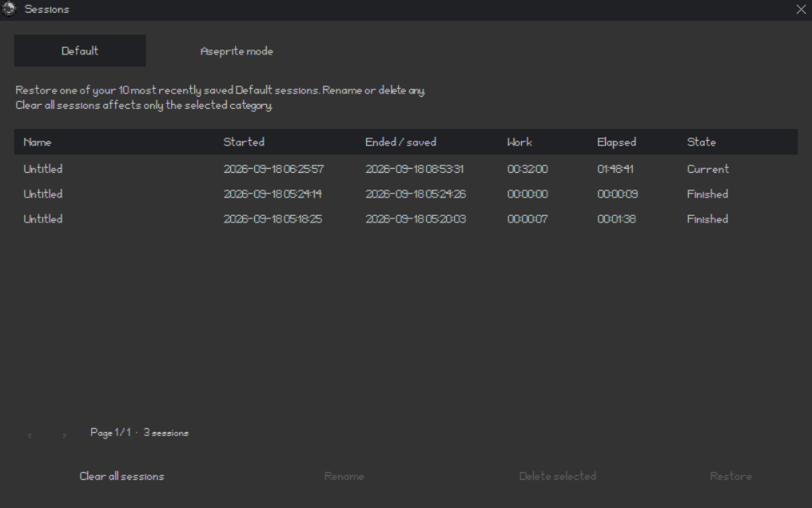This screenshot has width=812, height=508.
Task: Go to the next sessions page arrow
Action: pos(64,435)
